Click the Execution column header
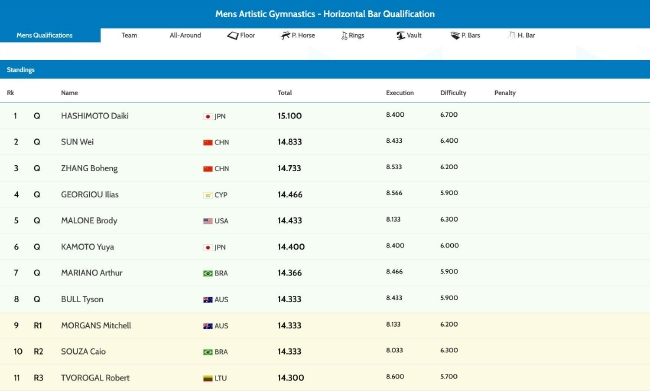This screenshot has width=650, height=391. pyautogui.click(x=400, y=92)
